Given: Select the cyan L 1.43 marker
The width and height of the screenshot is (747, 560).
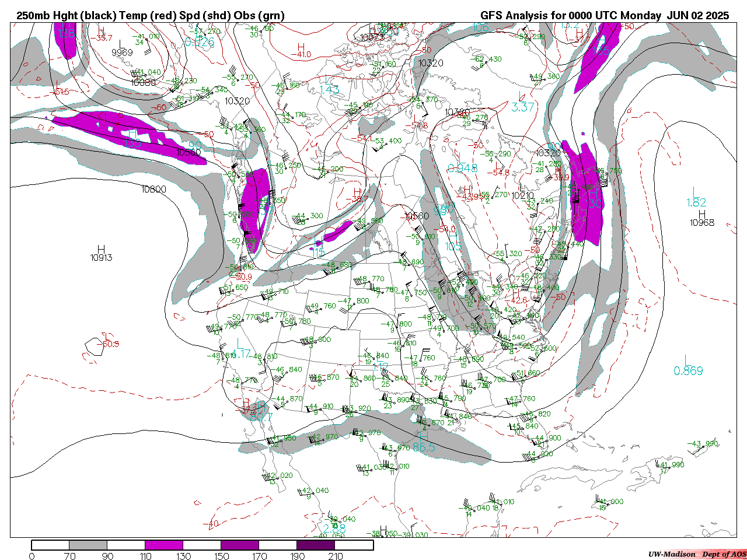Looking at the screenshot, I should [x=329, y=85].
